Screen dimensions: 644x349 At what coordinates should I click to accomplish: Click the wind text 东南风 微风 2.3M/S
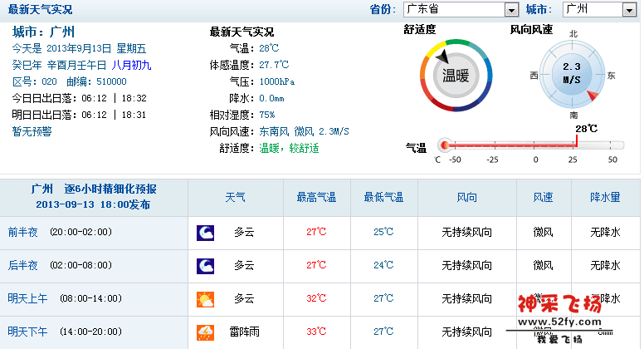click(304, 131)
